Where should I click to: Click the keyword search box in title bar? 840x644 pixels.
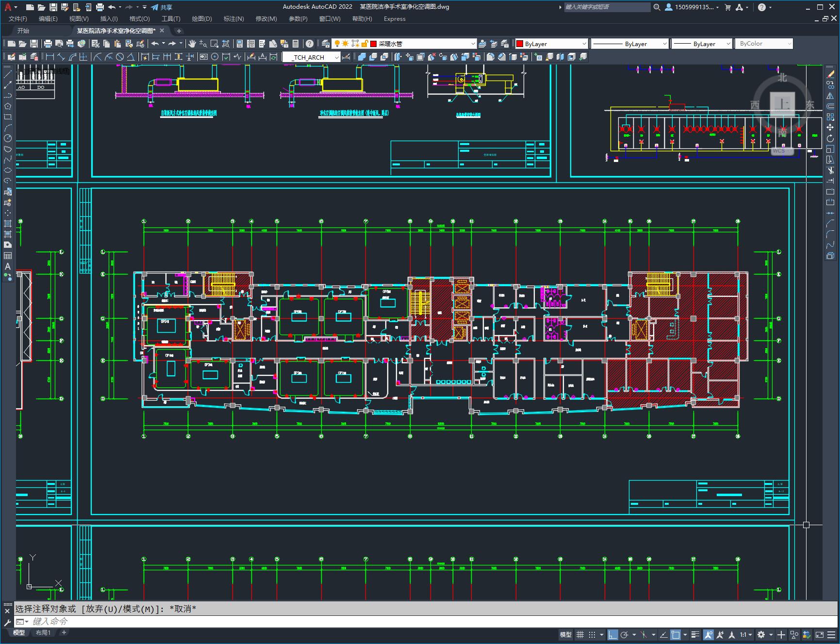607,7
